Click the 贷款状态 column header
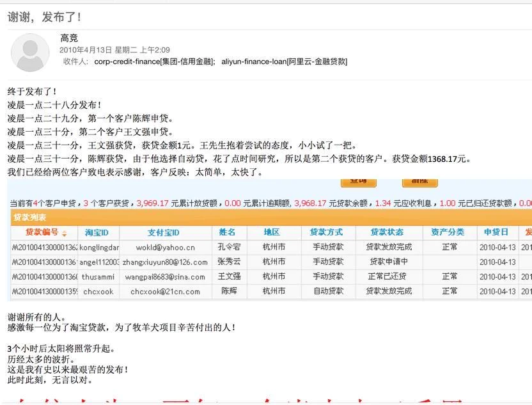The height and width of the screenshot is (405, 532). tap(387, 232)
